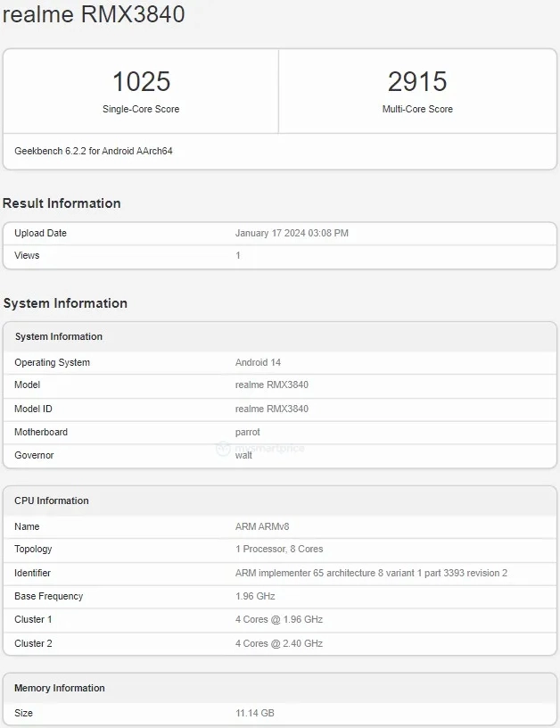
Task: Click the System Information section heading
Action: [65, 303]
